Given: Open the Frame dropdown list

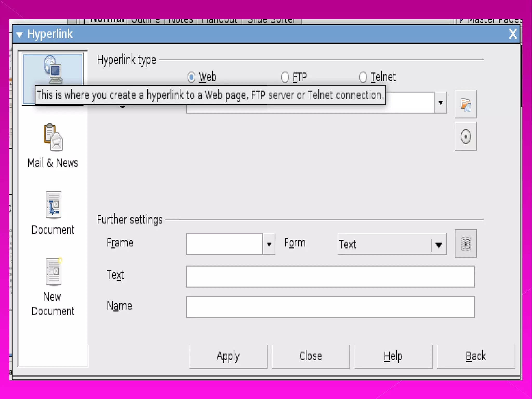Looking at the screenshot, I should [x=269, y=244].
